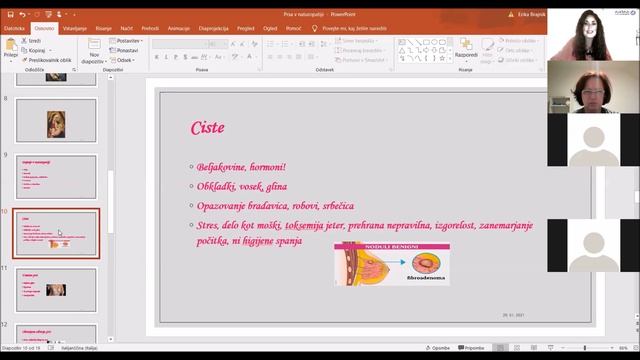
Task: Click increase list level icon
Action: [312, 44]
